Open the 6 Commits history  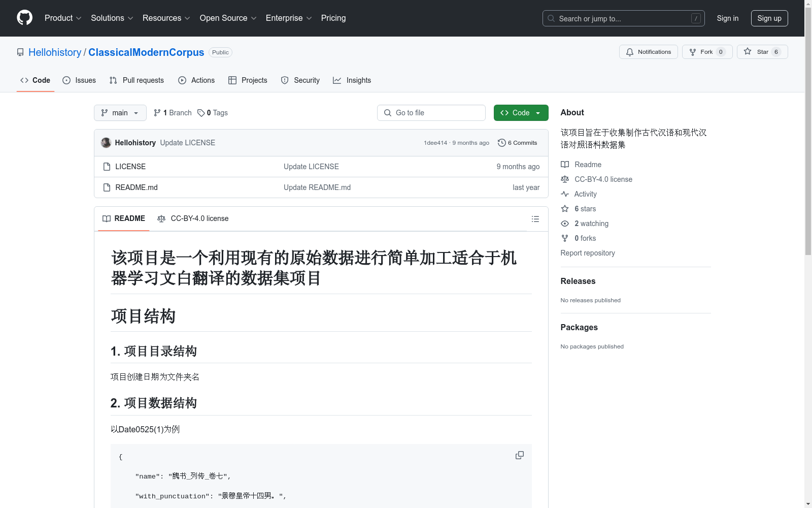click(x=518, y=143)
